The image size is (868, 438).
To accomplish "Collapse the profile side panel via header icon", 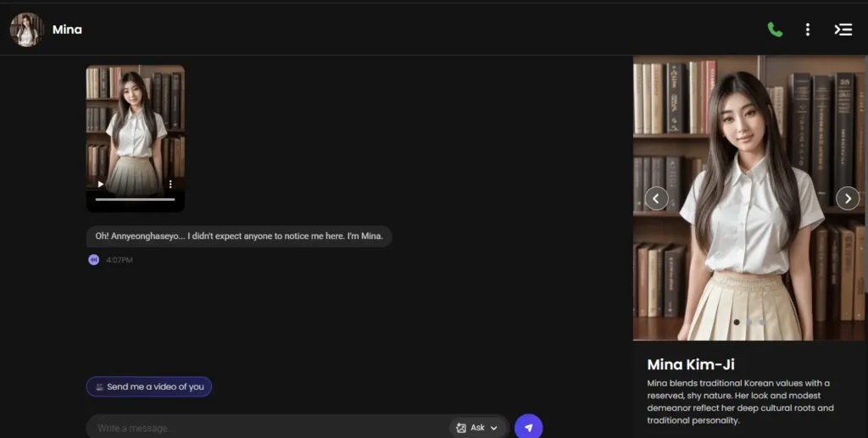I will [843, 30].
